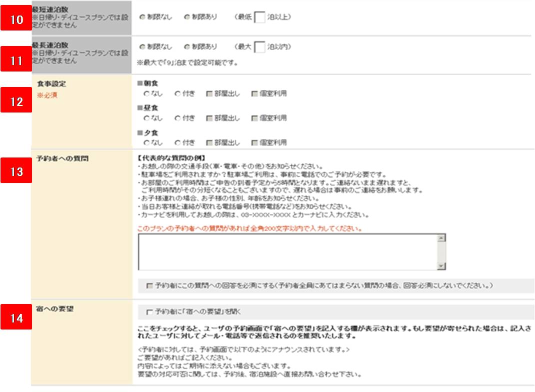This screenshot has width=535, height=392.
Task: Choose 付き for 朝食
Action: (177, 94)
